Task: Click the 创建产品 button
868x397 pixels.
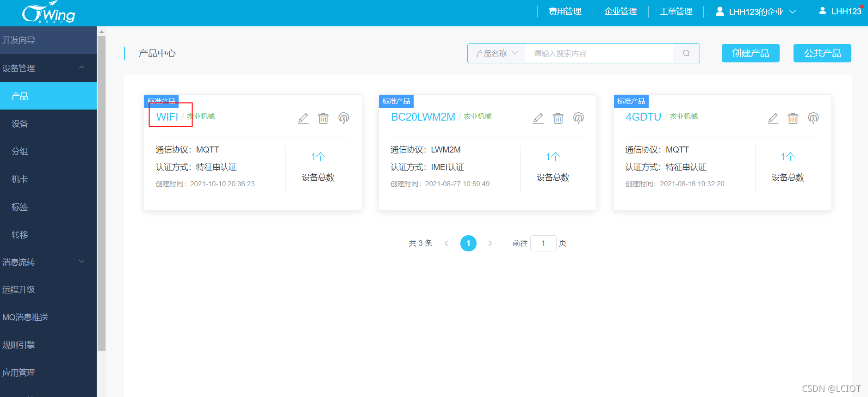Action: tap(750, 53)
